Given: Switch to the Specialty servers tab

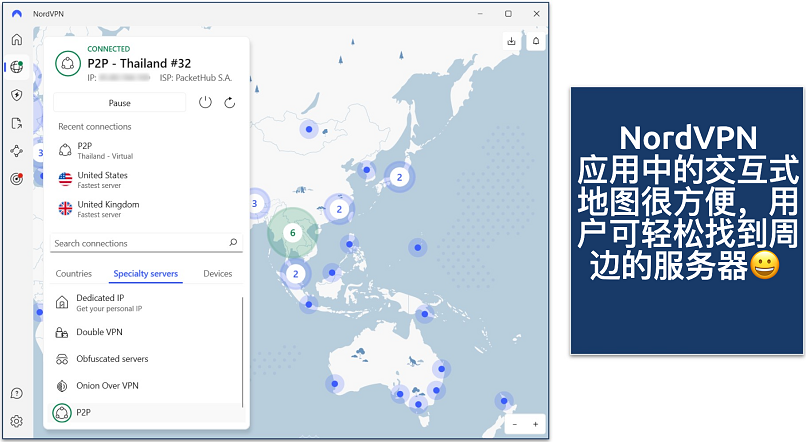Looking at the screenshot, I should pos(145,274).
